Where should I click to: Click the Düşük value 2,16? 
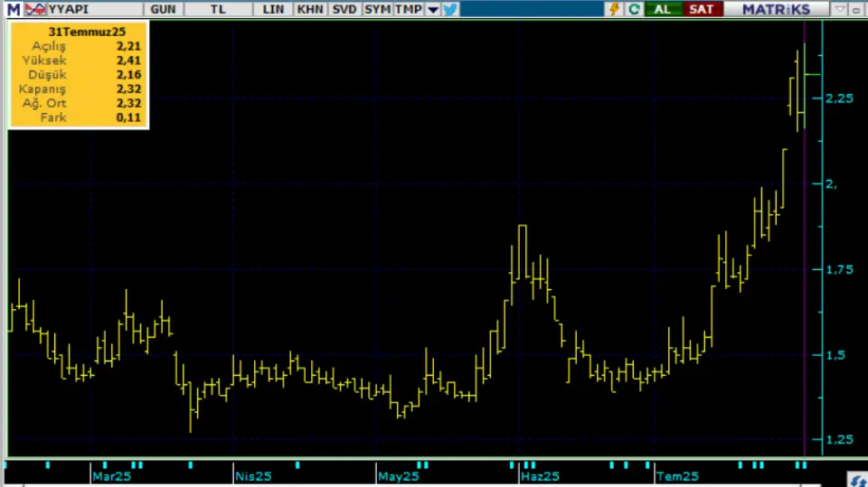pos(128,75)
